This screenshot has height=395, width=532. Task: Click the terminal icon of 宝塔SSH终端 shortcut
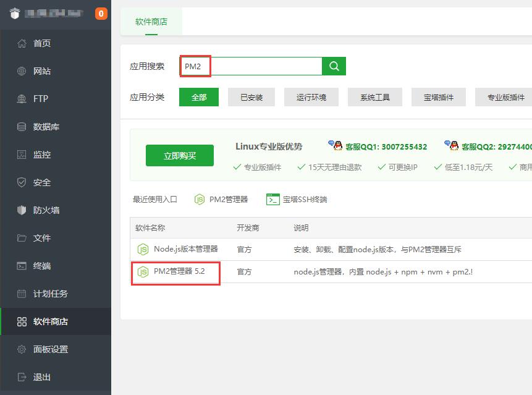[273, 200]
